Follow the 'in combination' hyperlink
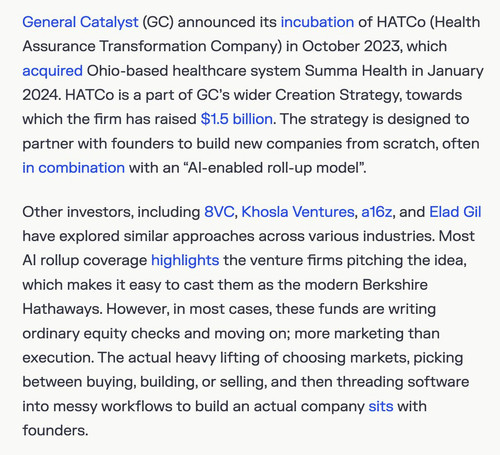This screenshot has height=455, width=500. click(x=73, y=168)
